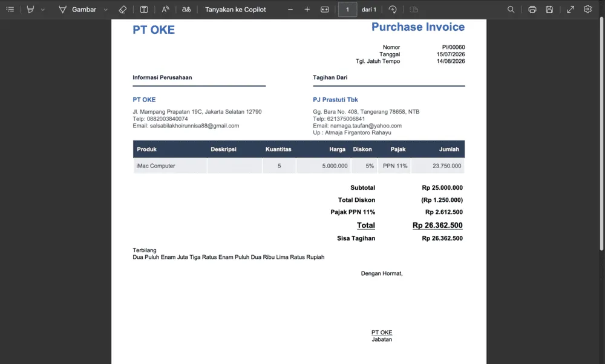Click the vertical scrollbar thumb

tap(601, 135)
